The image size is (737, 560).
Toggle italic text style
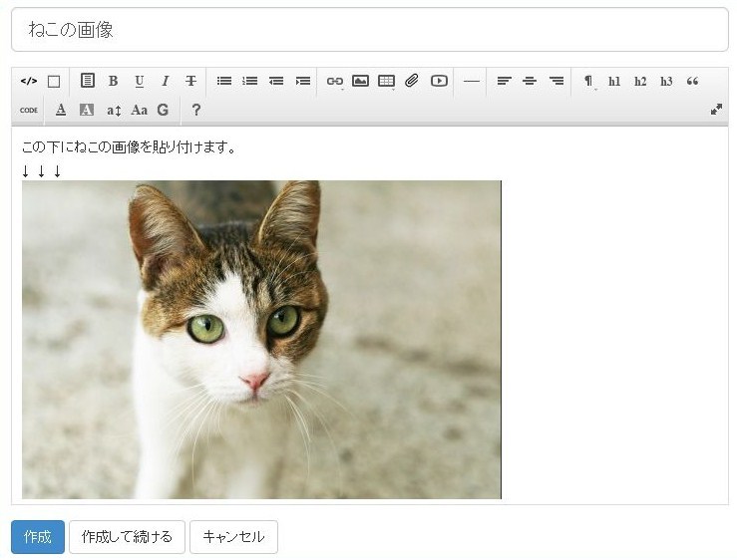tap(166, 82)
